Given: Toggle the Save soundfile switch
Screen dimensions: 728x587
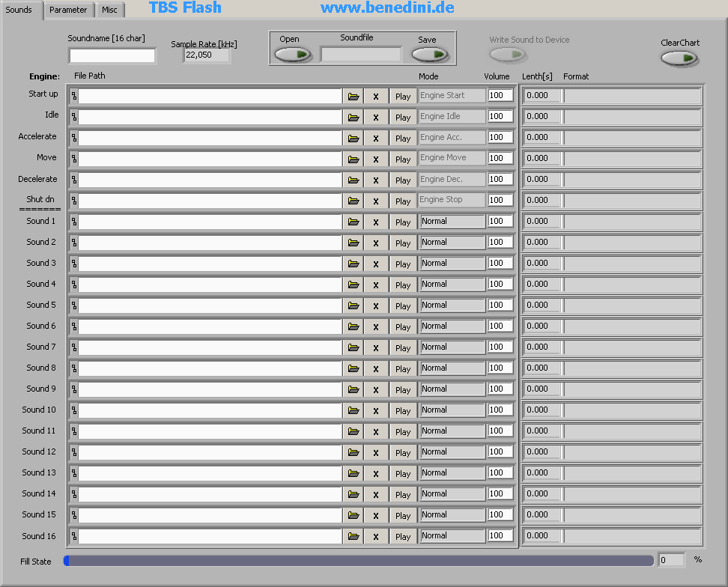Looking at the screenshot, I should 430,55.
